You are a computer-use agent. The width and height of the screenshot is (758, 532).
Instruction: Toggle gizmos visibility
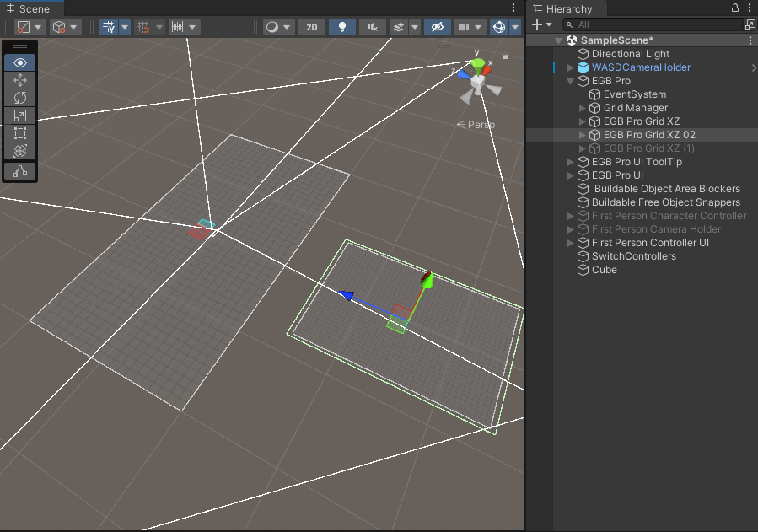pos(499,27)
